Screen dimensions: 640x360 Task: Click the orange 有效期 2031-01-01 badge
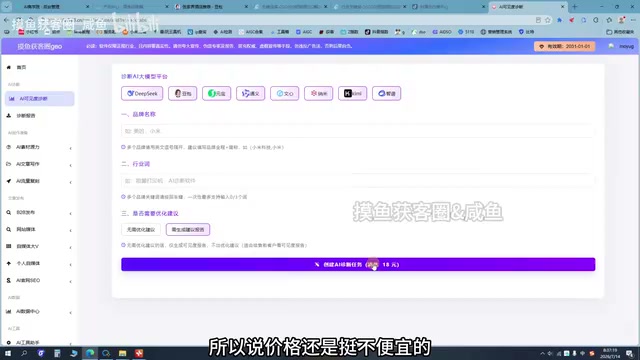click(x=564, y=47)
